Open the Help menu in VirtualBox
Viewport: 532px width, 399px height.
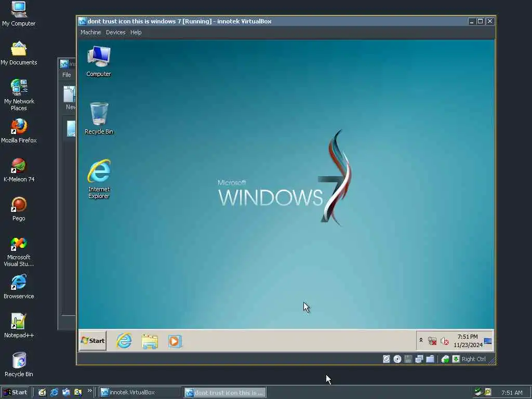[x=136, y=32]
